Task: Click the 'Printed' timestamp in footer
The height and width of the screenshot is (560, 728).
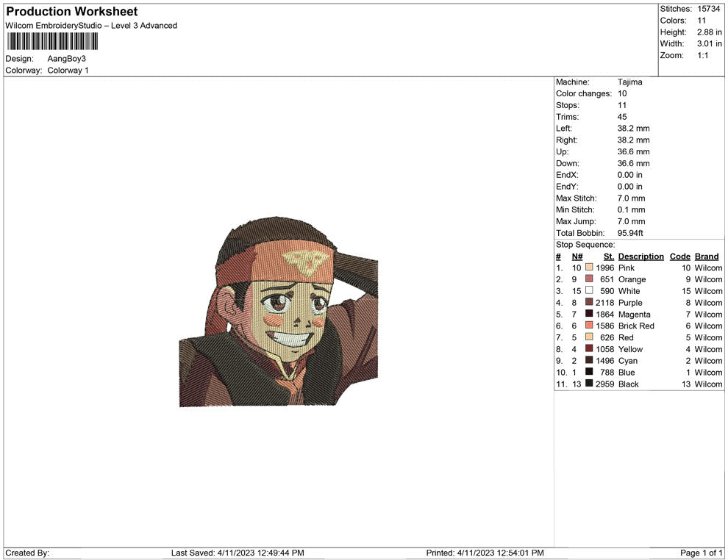Action: 485,553
